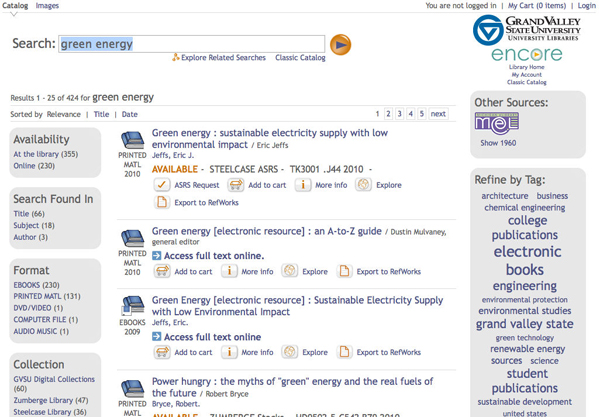Click ASRS Request checkmark icon for first result
This screenshot has width=600, height=417.
coord(161,185)
